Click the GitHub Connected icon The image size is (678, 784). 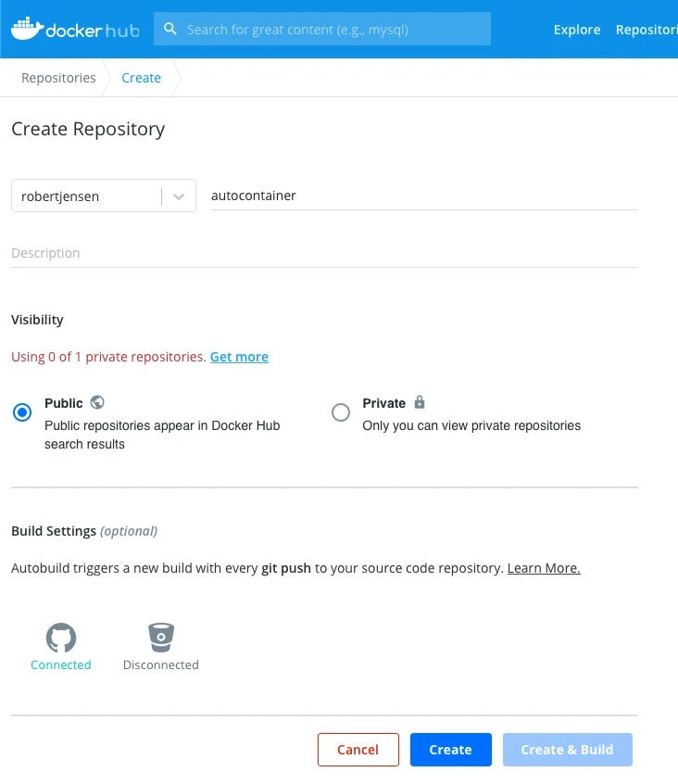(61, 638)
